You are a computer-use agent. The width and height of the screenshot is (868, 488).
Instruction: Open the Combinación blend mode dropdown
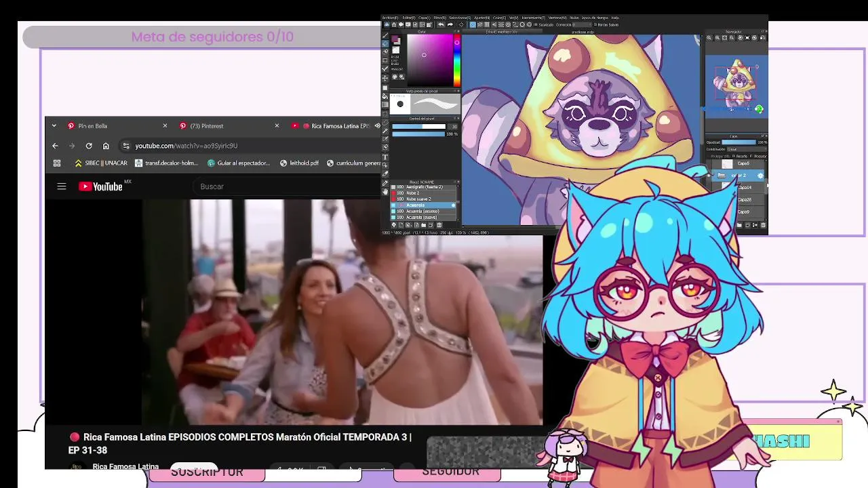tap(747, 149)
